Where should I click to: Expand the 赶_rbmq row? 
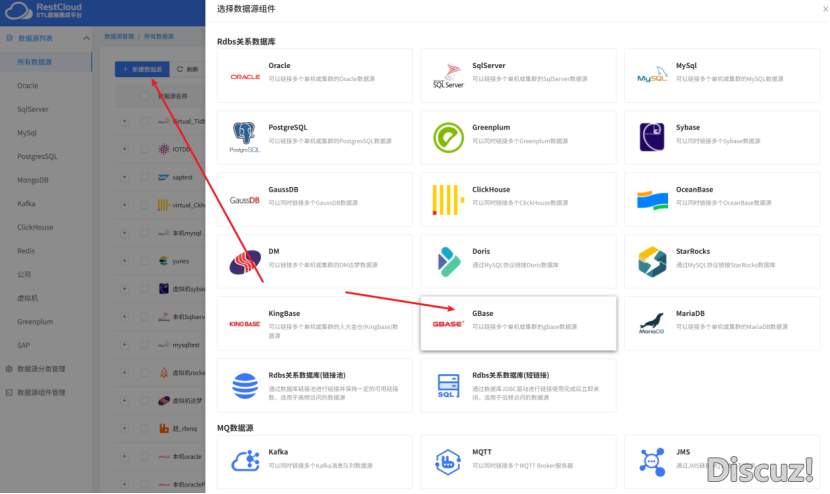click(x=124, y=428)
